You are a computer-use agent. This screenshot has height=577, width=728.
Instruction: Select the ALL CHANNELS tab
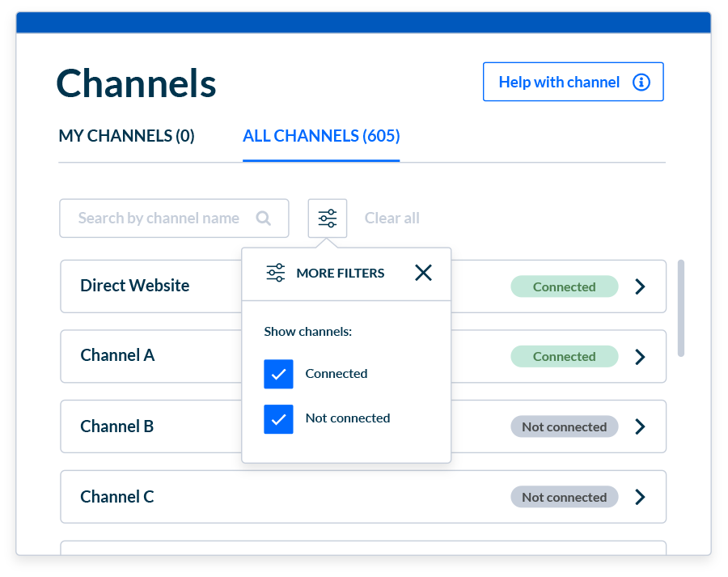tap(320, 135)
